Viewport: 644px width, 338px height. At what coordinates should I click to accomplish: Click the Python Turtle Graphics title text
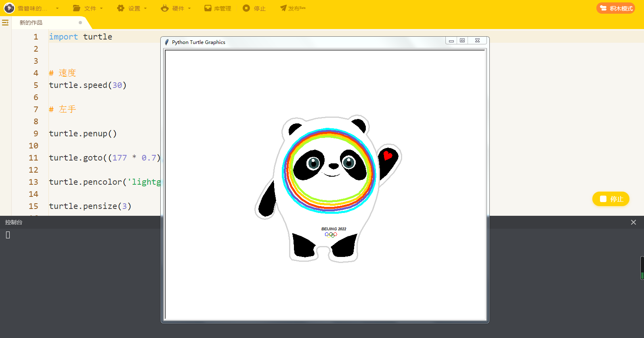click(x=199, y=42)
